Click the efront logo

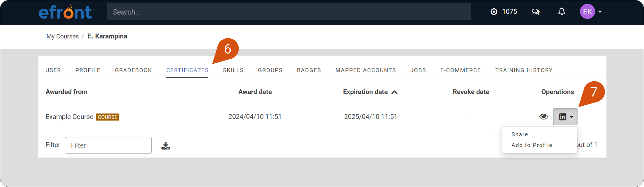[x=65, y=12]
